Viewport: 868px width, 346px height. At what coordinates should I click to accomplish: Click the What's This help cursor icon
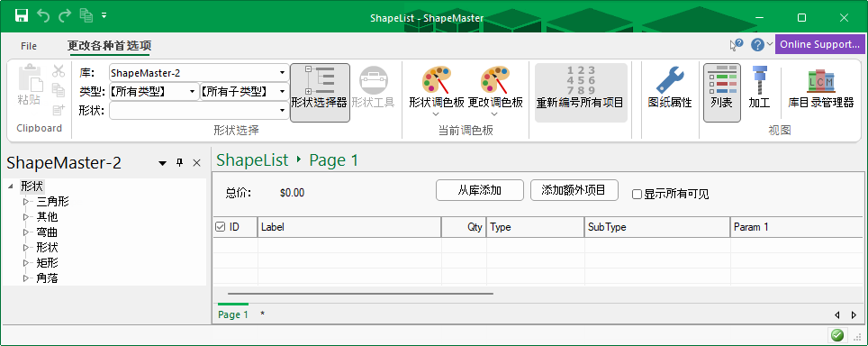[737, 45]
